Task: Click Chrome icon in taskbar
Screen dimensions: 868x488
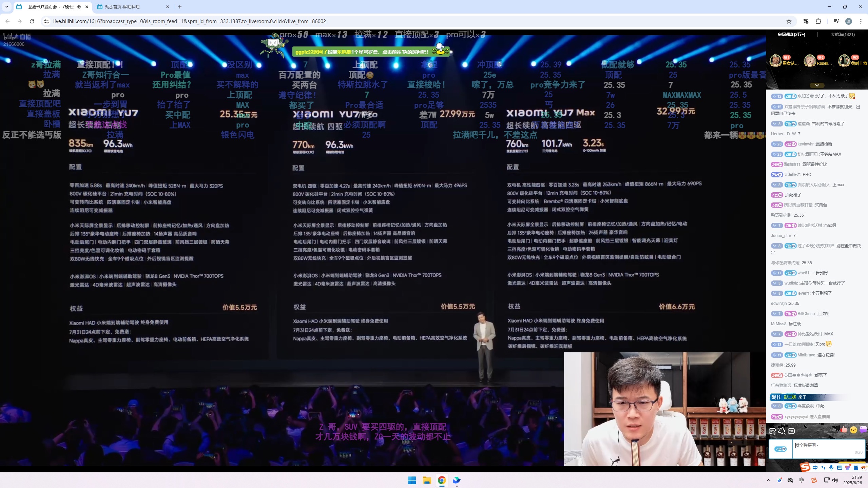Action: click(x=442, y=480)
